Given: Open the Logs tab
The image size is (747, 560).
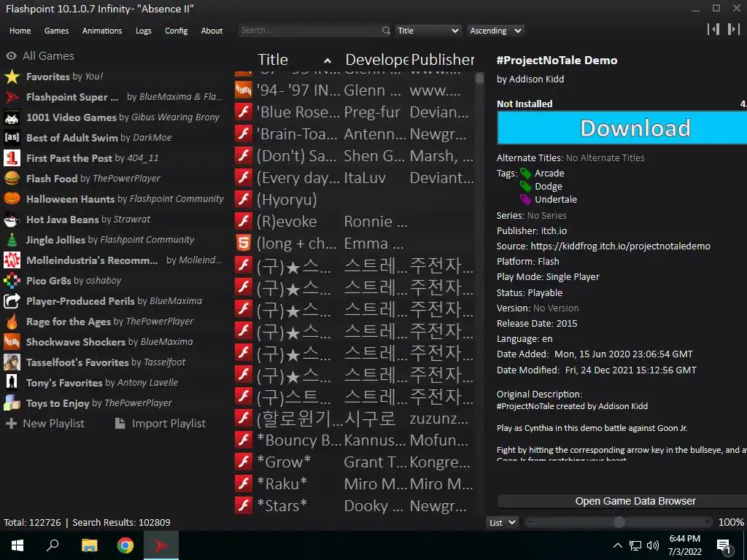Looking at the screenshot, I should 144,31.
